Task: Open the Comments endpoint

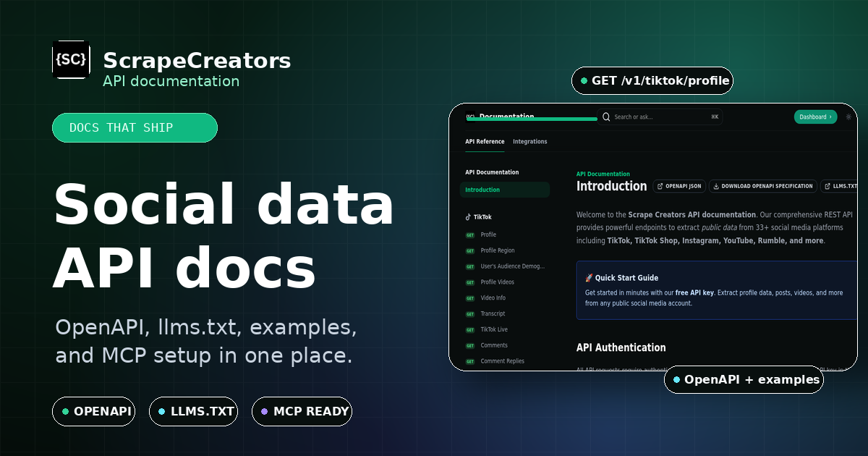Action: (x=494, y=345)
